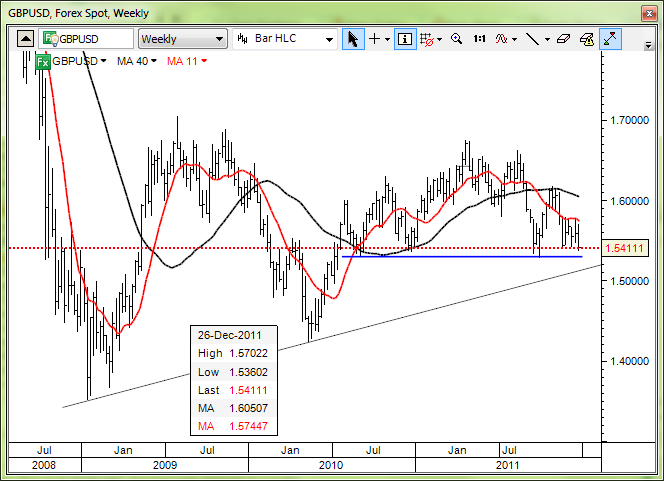Click the 2008 year label on time axis
The height and width of the screenshot is (481, 664).
44,465
